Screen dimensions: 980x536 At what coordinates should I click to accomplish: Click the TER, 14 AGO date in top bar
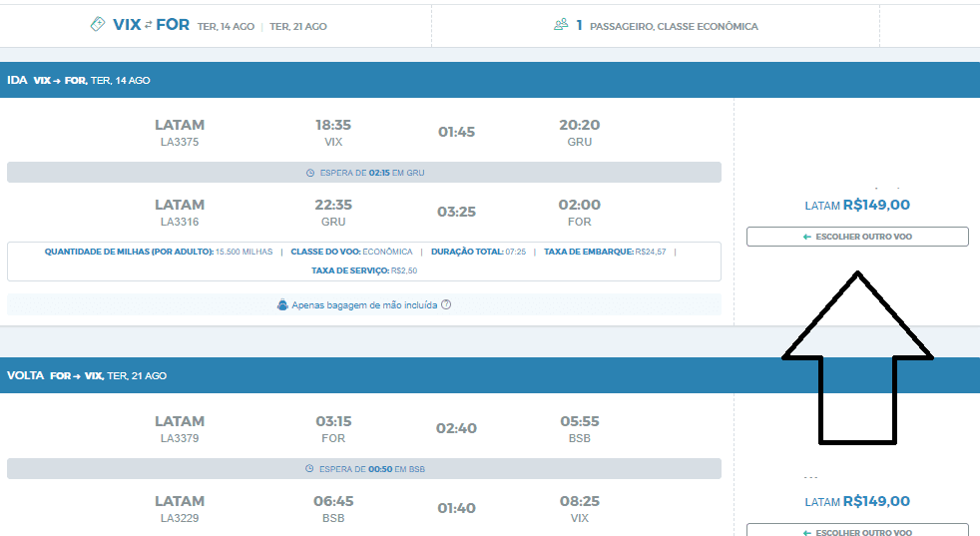pos(226,27)
